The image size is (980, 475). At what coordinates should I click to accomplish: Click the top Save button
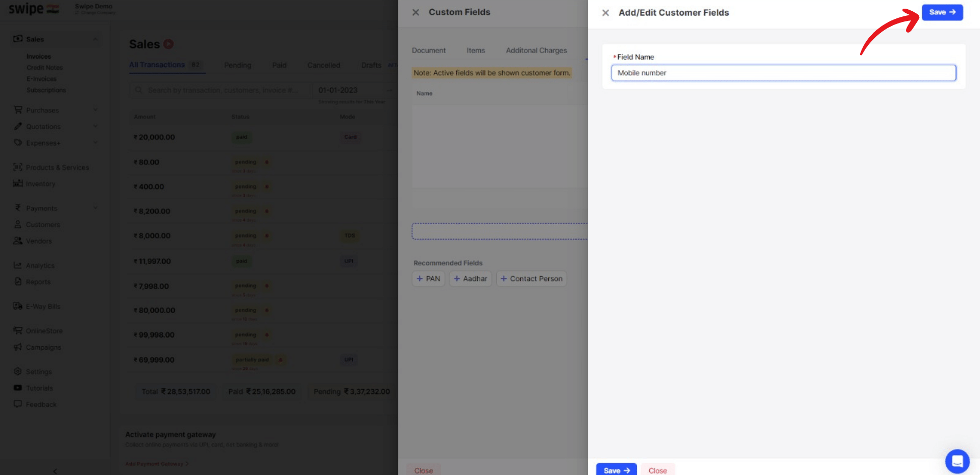[x=942, y=12]
